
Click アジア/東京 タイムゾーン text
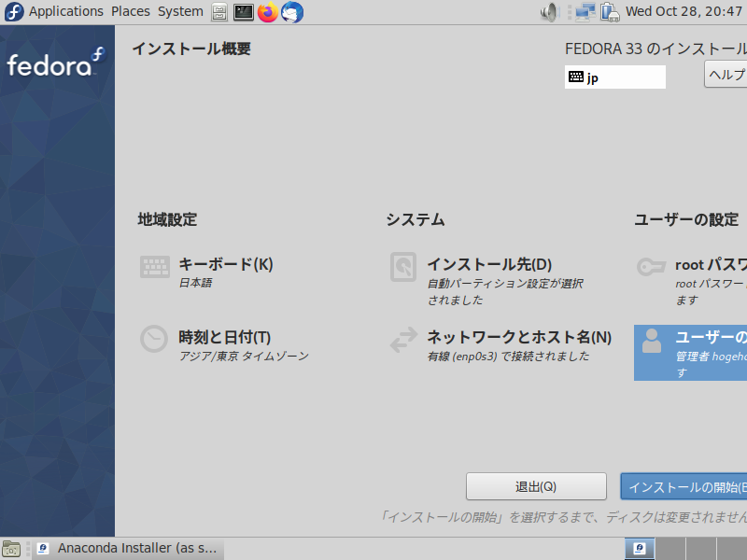tap(244, 357)
